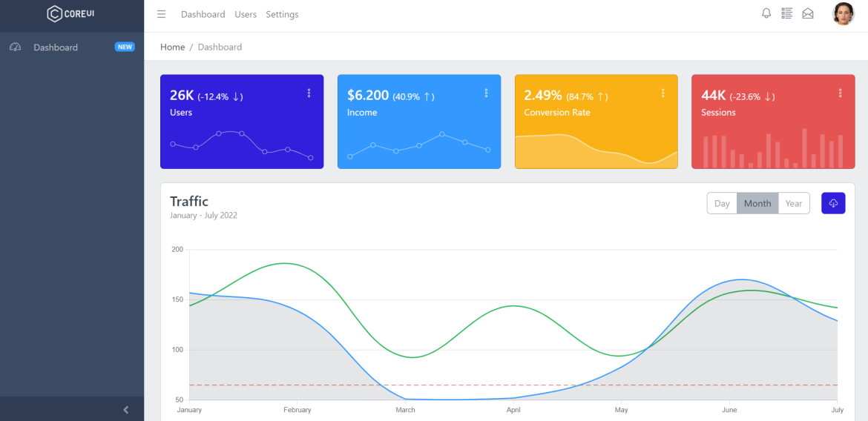Open Settings in the top navigation

pos(282,14)
